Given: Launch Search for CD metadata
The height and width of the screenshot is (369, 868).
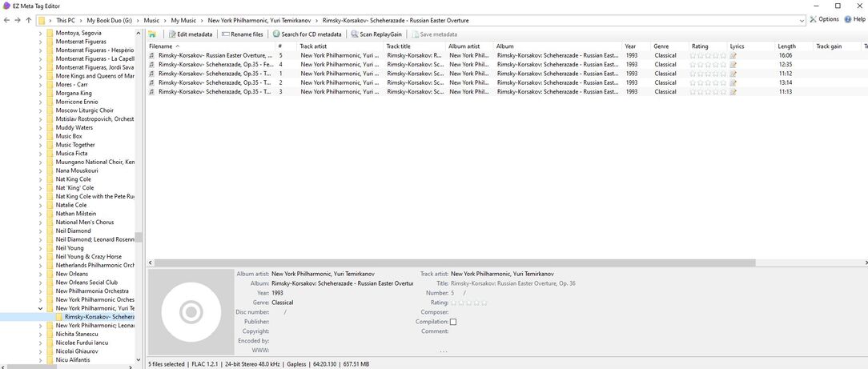Looking at the screenshot, I should pos(307,34).
